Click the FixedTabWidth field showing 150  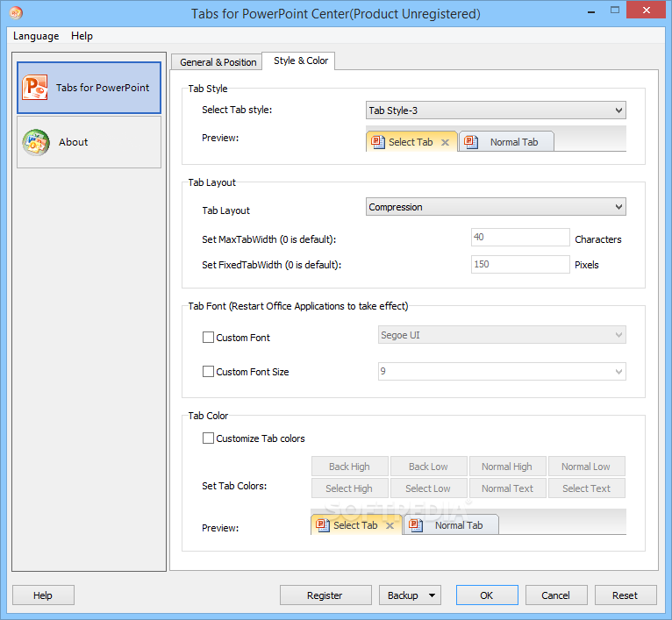point(520,264)
